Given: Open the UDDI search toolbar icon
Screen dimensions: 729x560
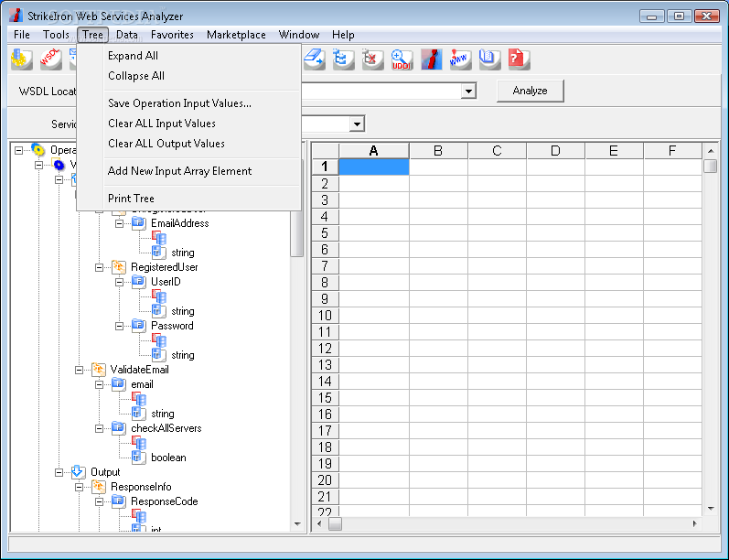Looking at the screenshot, I should pyautogui.click(x=402, y=59).
